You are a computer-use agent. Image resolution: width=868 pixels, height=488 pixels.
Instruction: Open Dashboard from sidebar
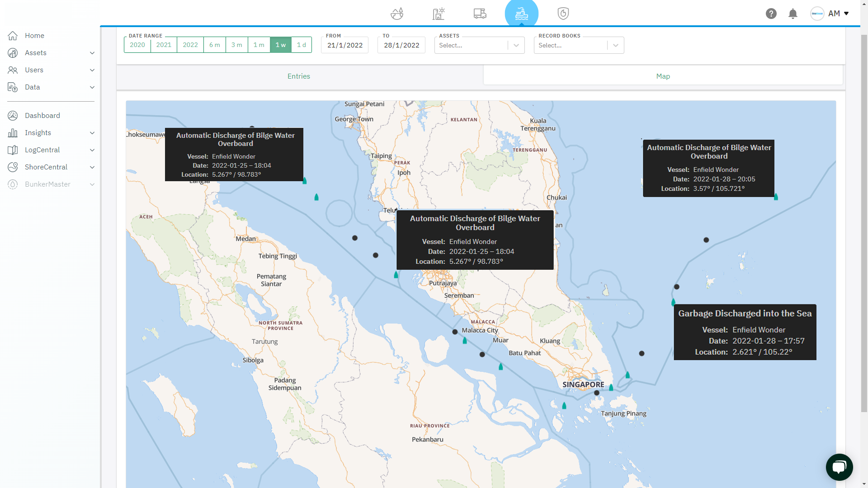click(x=42, y=116)
